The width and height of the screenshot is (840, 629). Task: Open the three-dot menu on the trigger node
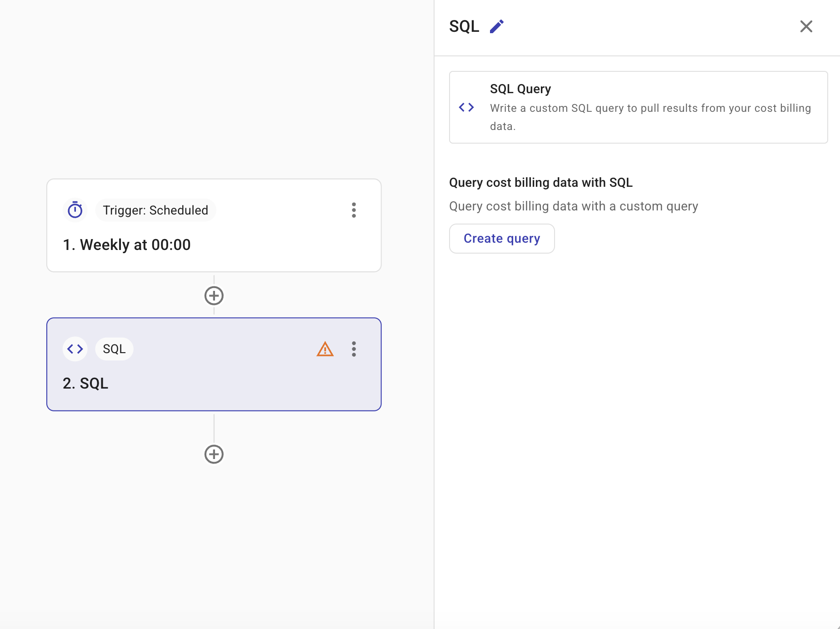pos(354,210)
